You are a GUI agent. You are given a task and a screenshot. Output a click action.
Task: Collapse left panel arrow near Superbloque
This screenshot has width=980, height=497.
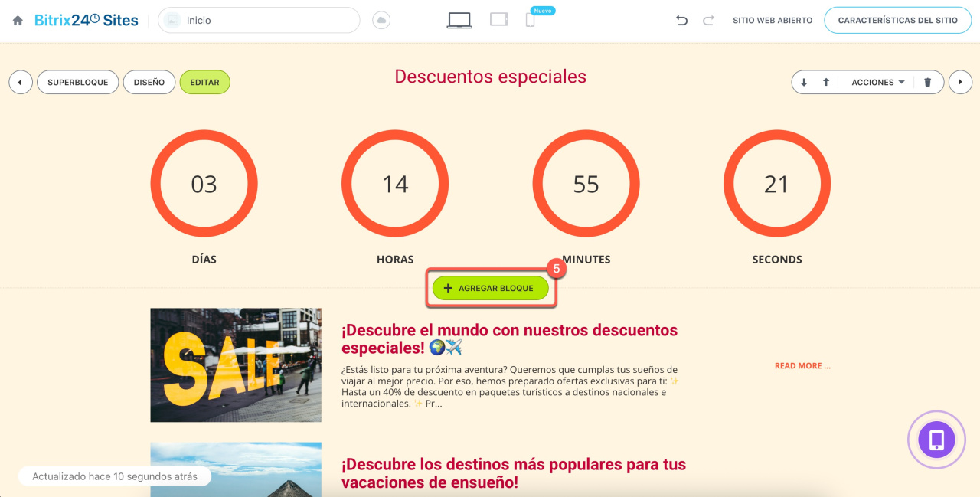[x=20, y=82]
